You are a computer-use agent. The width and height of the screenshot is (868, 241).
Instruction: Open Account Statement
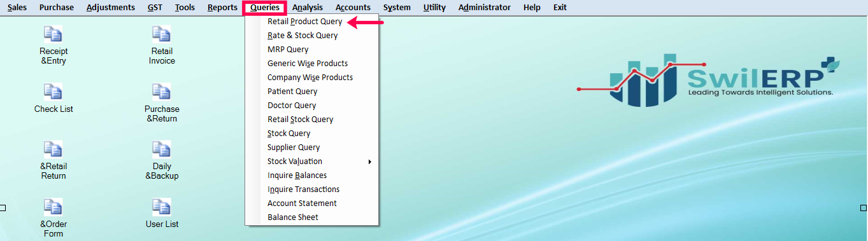[312, 203]
